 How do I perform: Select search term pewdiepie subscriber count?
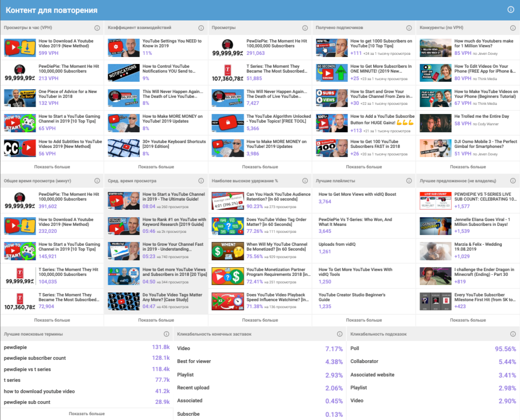click(35, 358)
